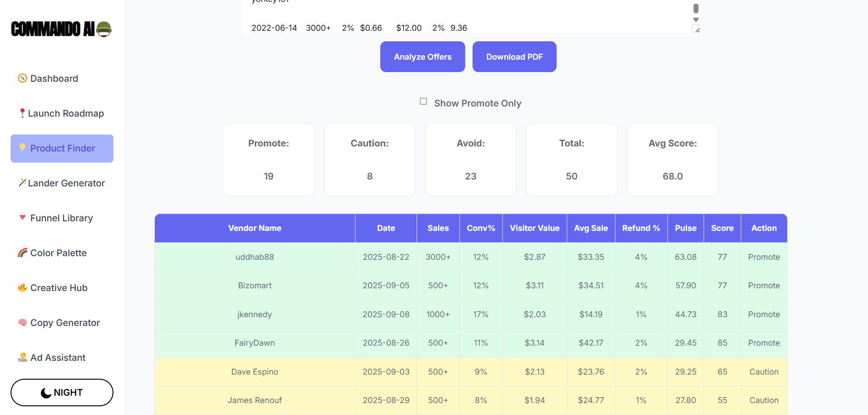The width and height of the screenshot is (868, 415).
Task: Click the Creative Hub flame icon
Action: [22, 287]
